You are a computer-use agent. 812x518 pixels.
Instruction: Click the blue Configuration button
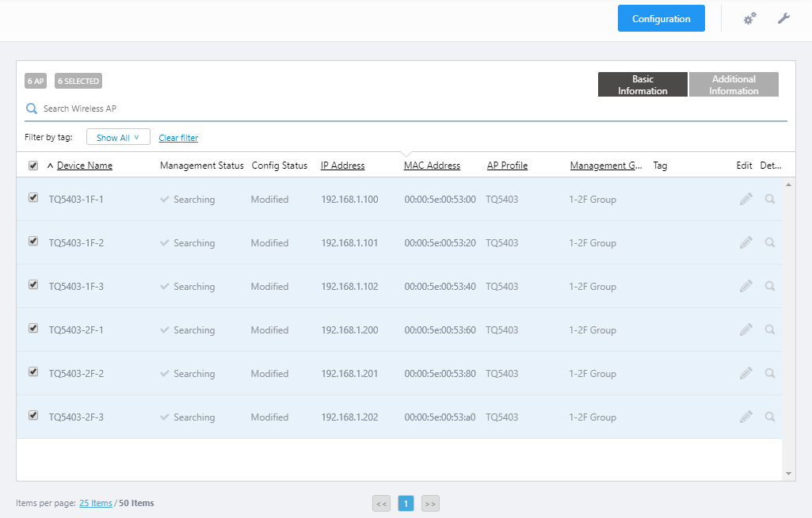pyautogui.click(x=661, y=18)
